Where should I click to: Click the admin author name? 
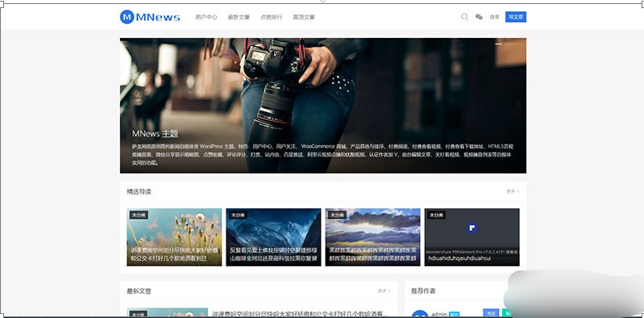pyautogui.click(x=439, y=314)
